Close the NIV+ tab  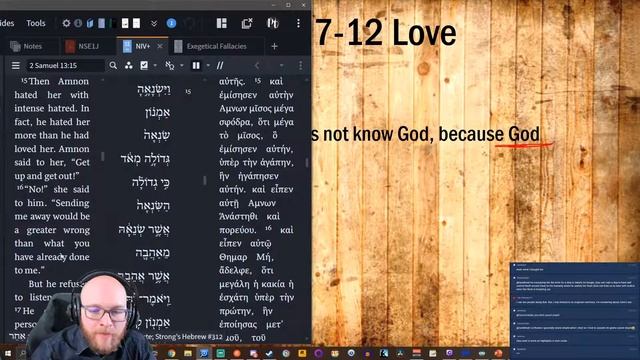click(160, 46)
